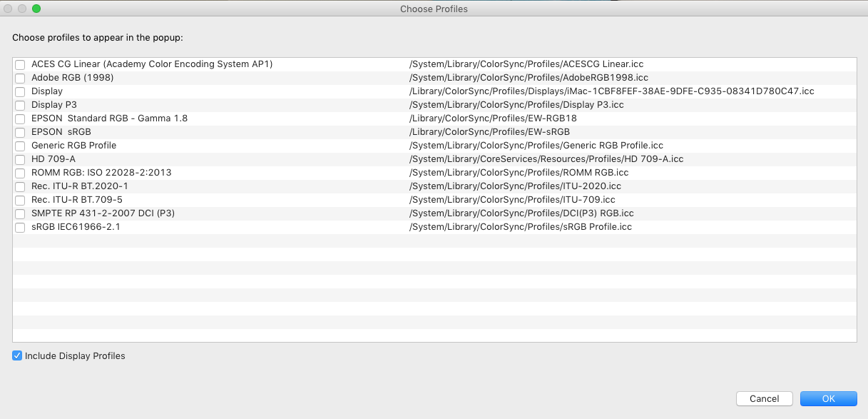Tick the Rec. ITU-R BT.2020-1 checkbox
Image resolution: width=868 pixels, height=419 pixels.
(x=20, y=187)
